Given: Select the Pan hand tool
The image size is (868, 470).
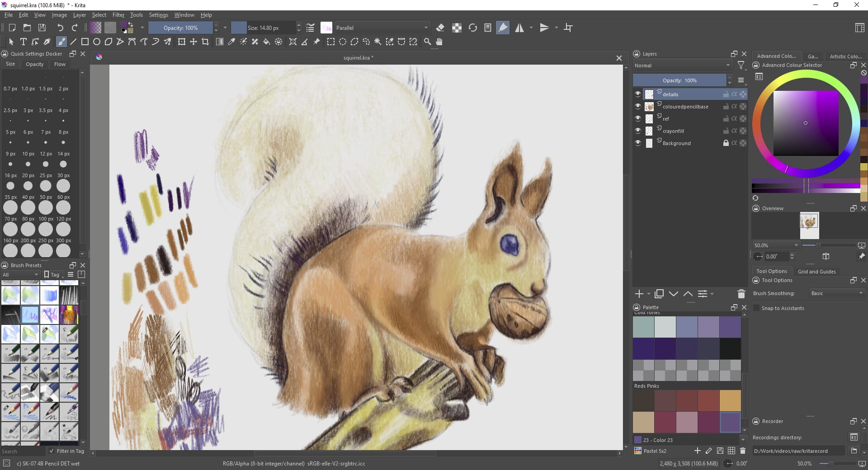Looking at the screenshot, I should [x=439, y=42].
